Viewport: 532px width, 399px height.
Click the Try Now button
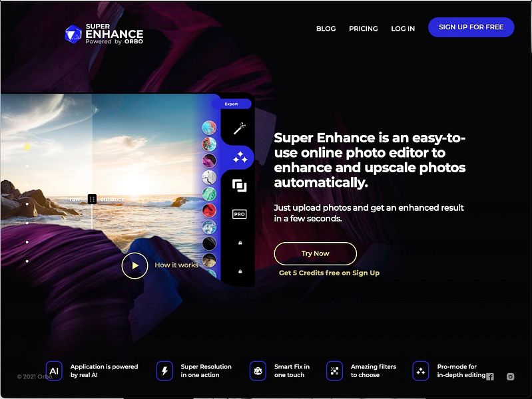click(x=315, y=253)
